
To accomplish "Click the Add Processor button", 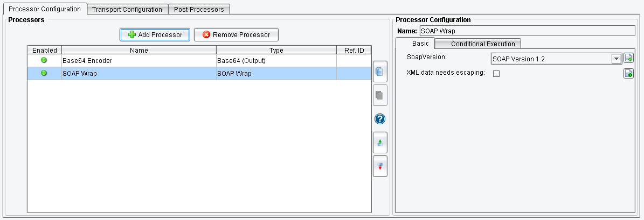I will click(x=155, y=34).
